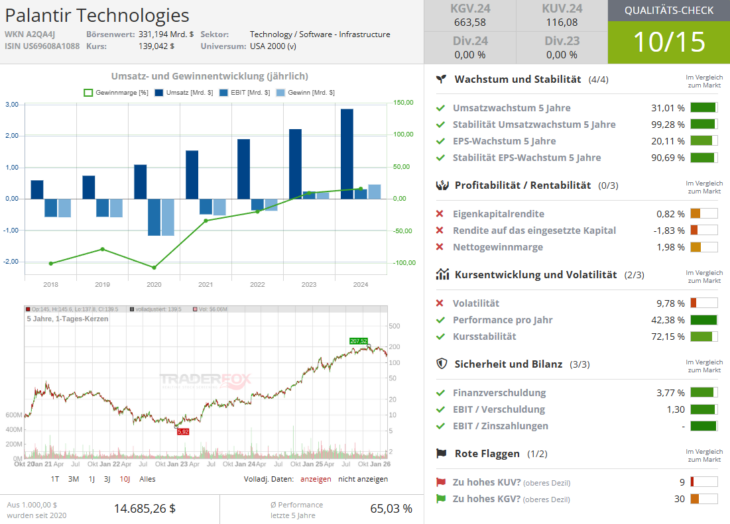This screenshot has width=730, height=524.
Task: Click the chart icon beside Kursentwicklung und Volatilität
Action: [441, 274]
